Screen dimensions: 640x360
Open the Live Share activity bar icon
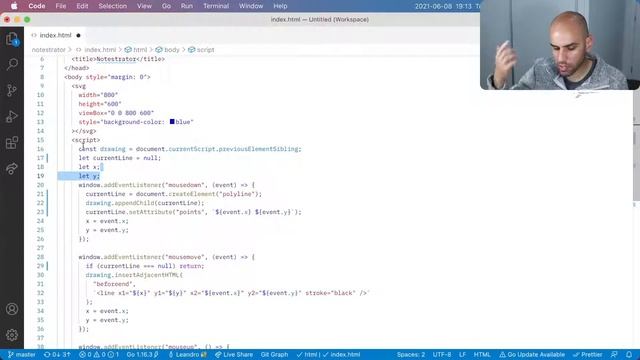coord(12,168)
